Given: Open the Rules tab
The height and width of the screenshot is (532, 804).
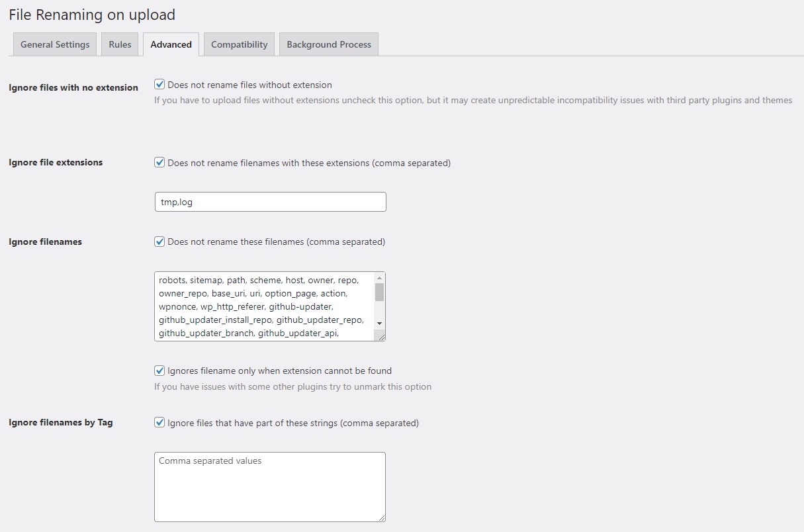Looking at the screenshot, I should click(x=120, y=44).
